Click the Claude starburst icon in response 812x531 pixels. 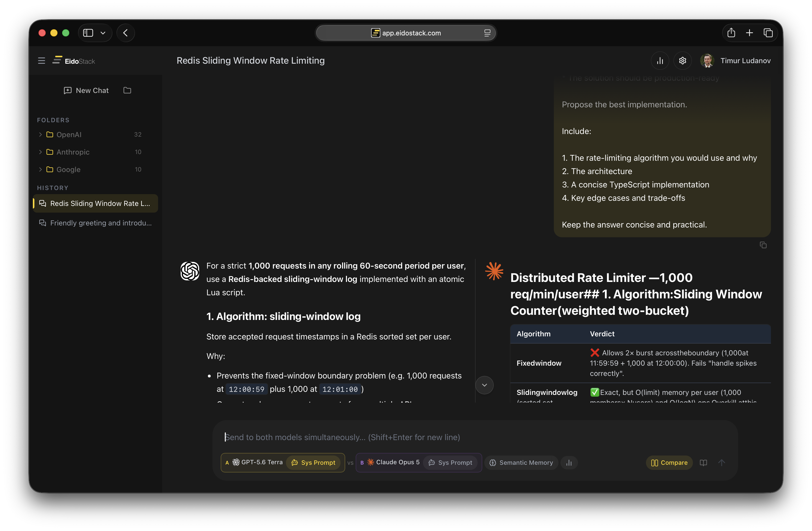(494, 271)
